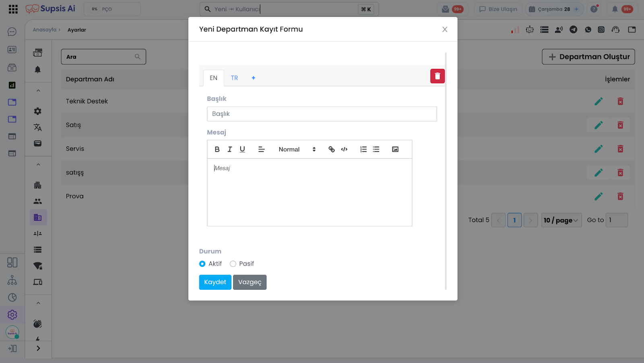Image resolution: width=644 pixels, height=363 pixels.
Task: Insert an ordered numbered list
Action: [x=363, y=149]
